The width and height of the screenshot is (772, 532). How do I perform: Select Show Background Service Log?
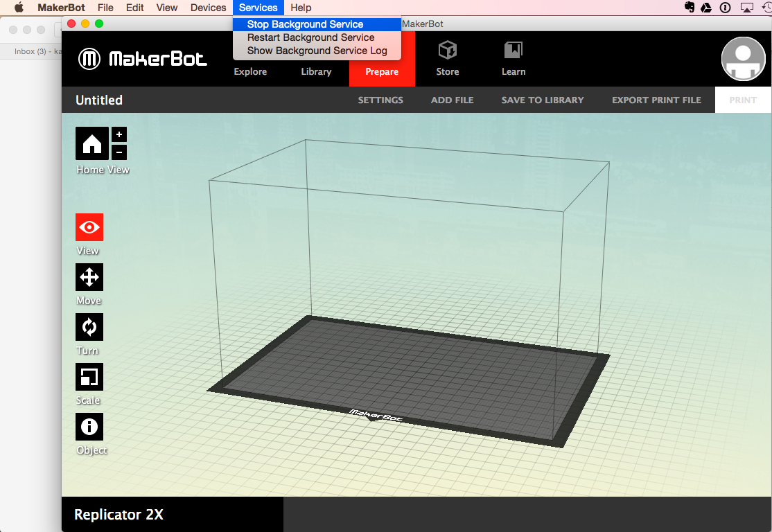click(317, 51)
